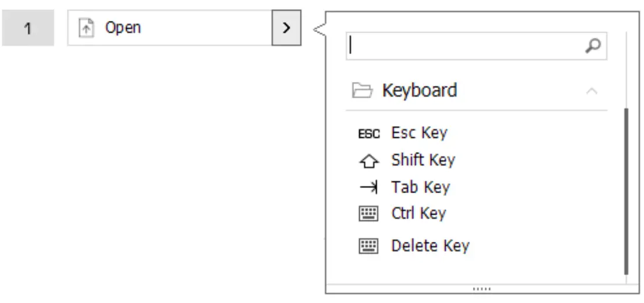644x303 pixels.
Task: Focus the search text field
Action: pyautogui.click(x=465, y=47)
